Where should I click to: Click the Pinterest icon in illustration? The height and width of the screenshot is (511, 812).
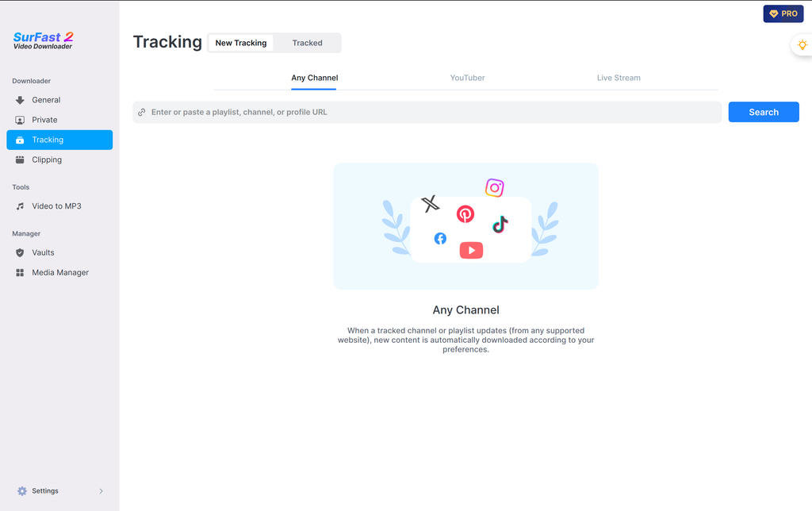click(465, 214)
